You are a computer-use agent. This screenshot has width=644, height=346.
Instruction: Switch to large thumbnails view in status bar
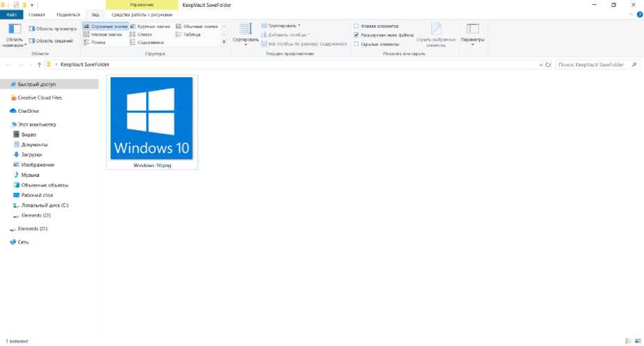(638, 341)
